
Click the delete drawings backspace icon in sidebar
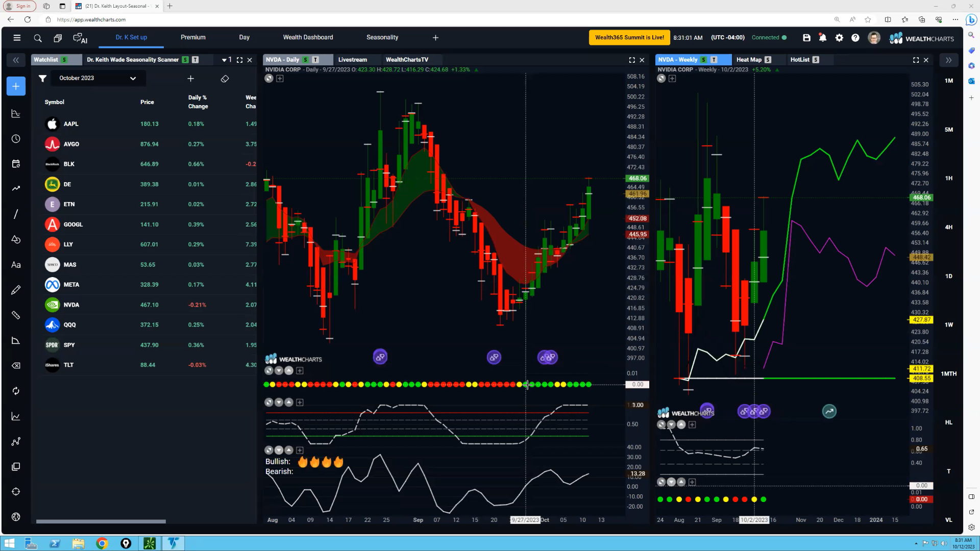pos(16,365)
